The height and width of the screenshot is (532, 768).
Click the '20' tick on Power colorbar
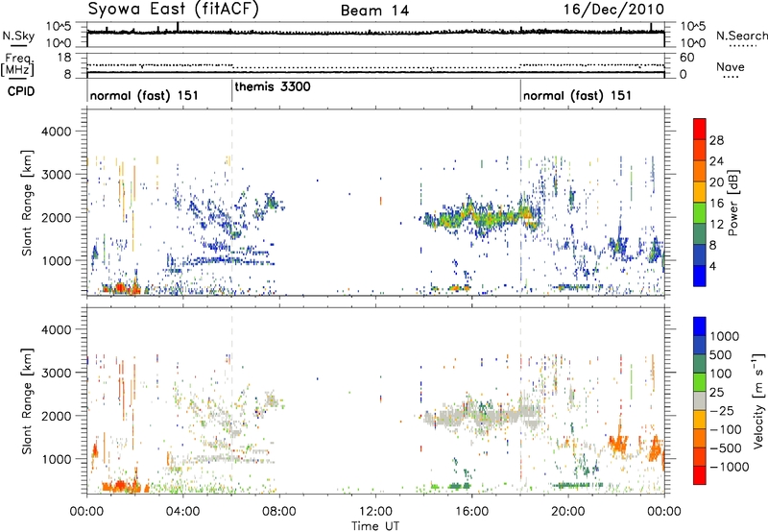click(716, 182)
